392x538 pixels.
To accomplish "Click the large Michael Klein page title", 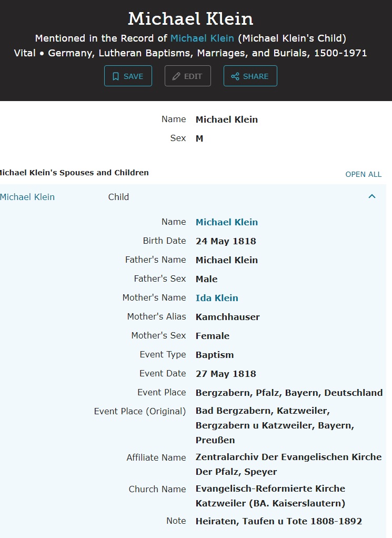I will (190, 19).
